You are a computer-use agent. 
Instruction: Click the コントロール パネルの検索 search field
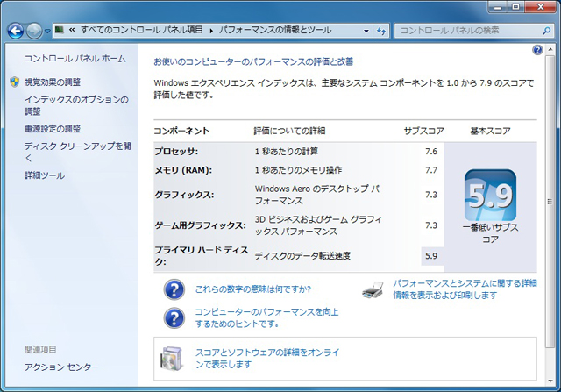(473, 31)
